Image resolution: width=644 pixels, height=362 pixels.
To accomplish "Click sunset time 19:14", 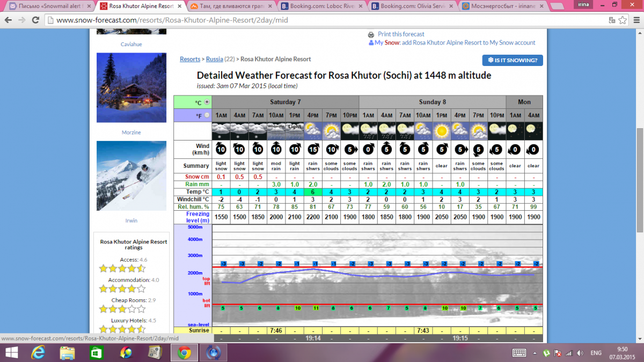I will pos(313,338).
